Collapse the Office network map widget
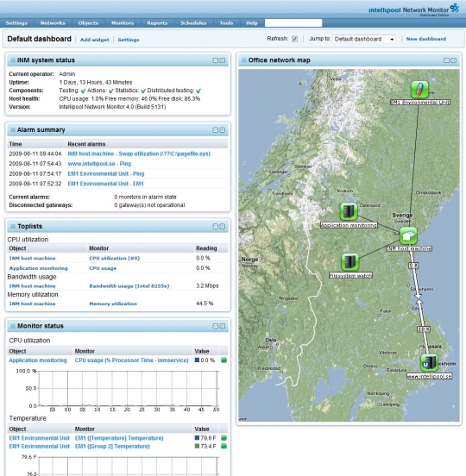466x476 pixels. point(446,60)
